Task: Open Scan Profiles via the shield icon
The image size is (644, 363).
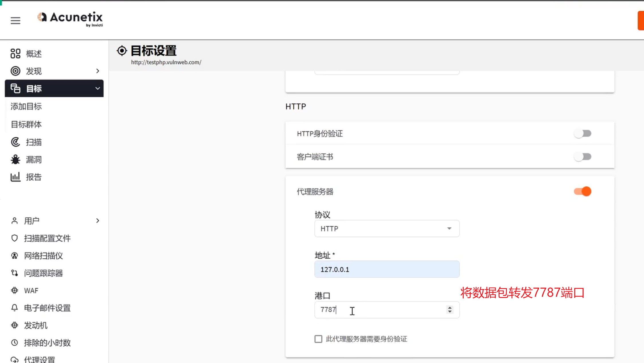Action: pyautogui.click(x=15, y=238)
